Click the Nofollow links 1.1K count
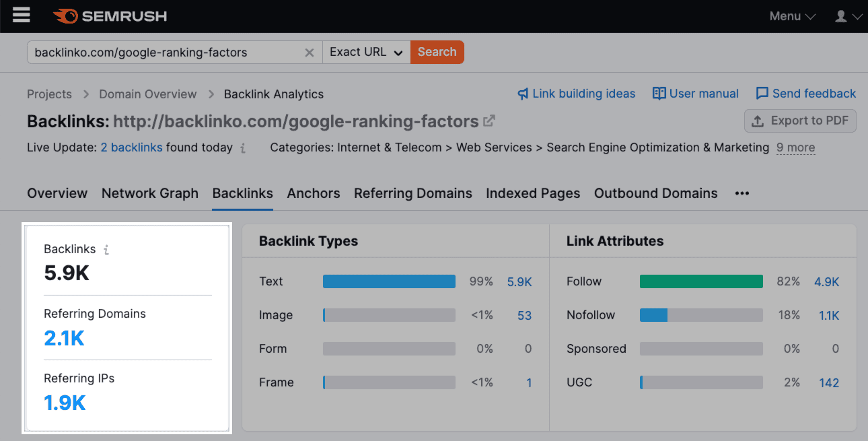The image size is (868, 441). click(829, 316)
